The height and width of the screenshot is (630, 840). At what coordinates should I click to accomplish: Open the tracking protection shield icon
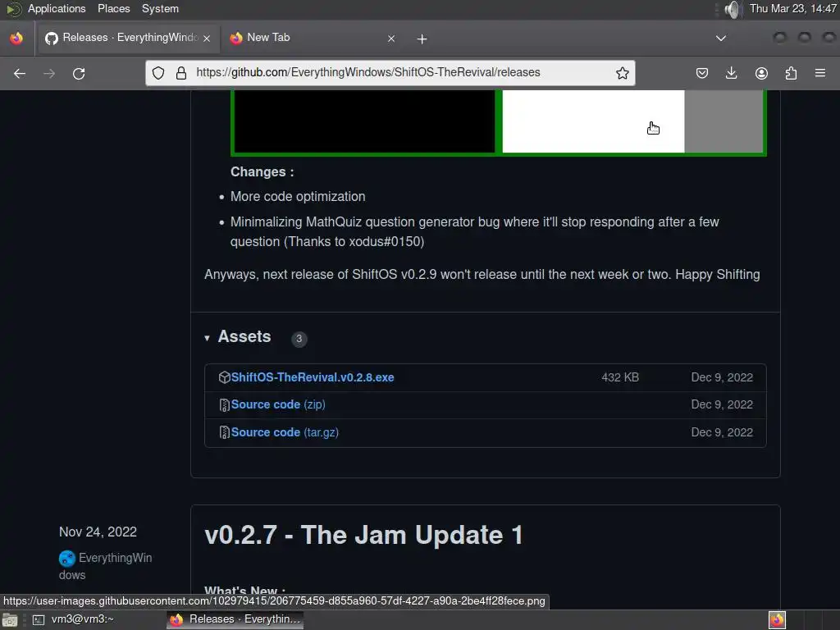pyautogui.click(x=158, y=73)
